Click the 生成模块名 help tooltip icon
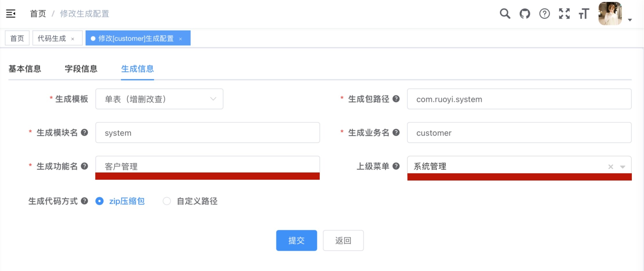644x271 pixels. (x=84, y=132)
